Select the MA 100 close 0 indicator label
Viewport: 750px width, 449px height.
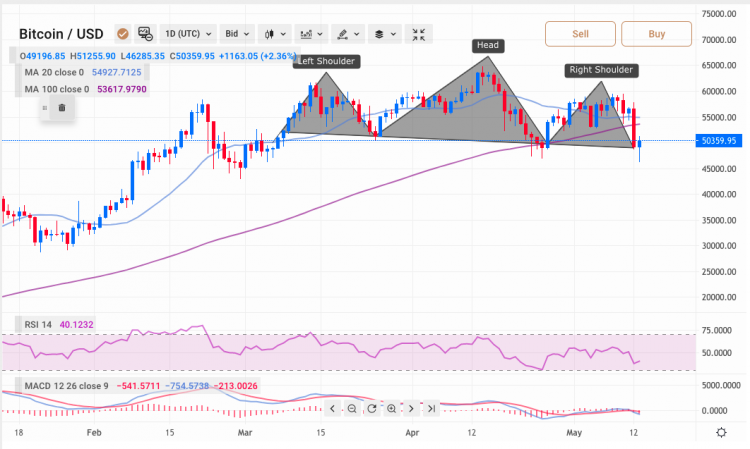coord(56,89)
